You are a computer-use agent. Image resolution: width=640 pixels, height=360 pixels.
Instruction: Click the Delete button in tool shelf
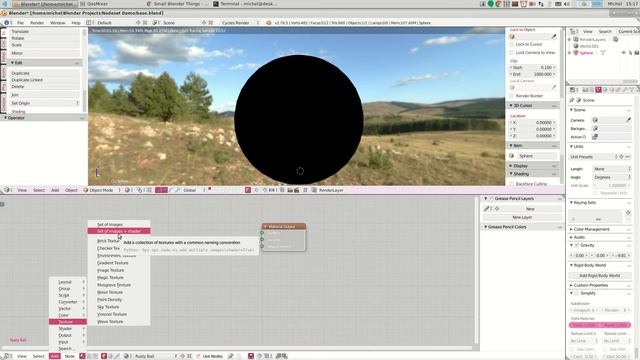pos(44,87)
